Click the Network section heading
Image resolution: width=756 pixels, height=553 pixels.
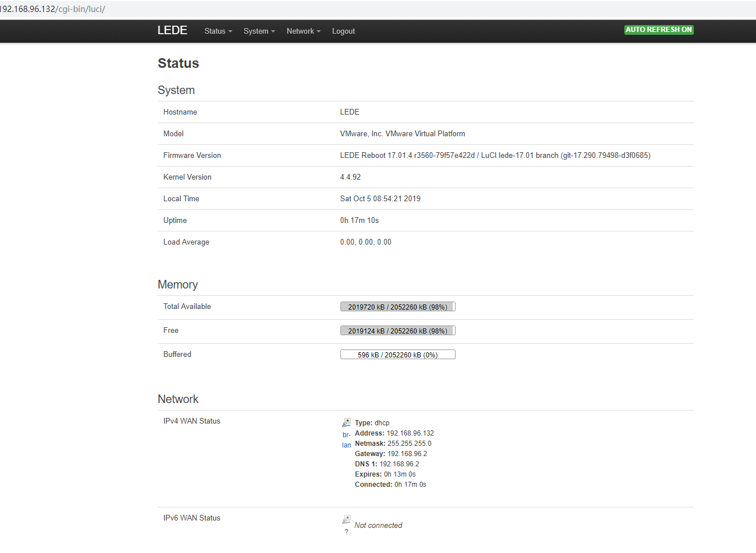click(x=178, y=399)
